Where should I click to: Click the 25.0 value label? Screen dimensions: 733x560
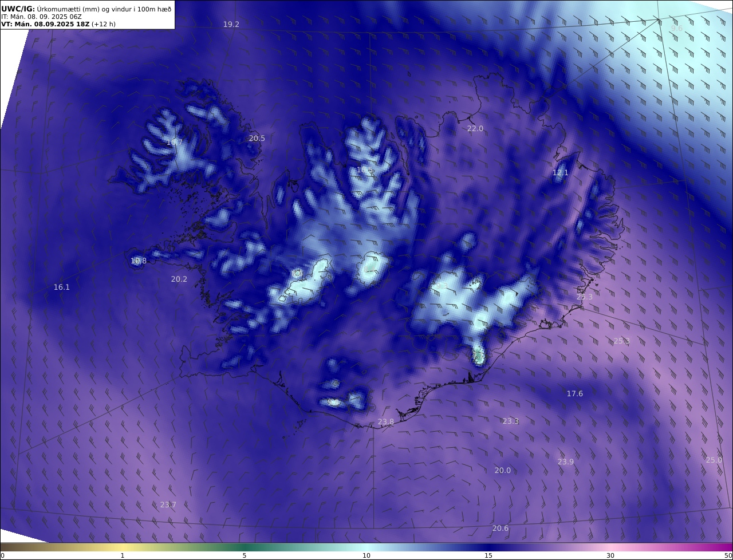pos(714,460)
